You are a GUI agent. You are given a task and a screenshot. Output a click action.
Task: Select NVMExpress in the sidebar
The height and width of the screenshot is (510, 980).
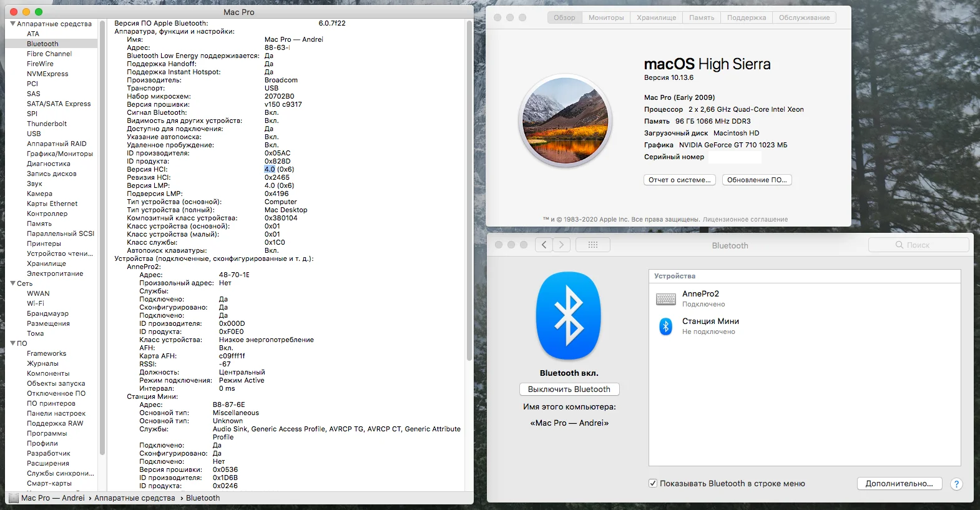pos(47,74)
